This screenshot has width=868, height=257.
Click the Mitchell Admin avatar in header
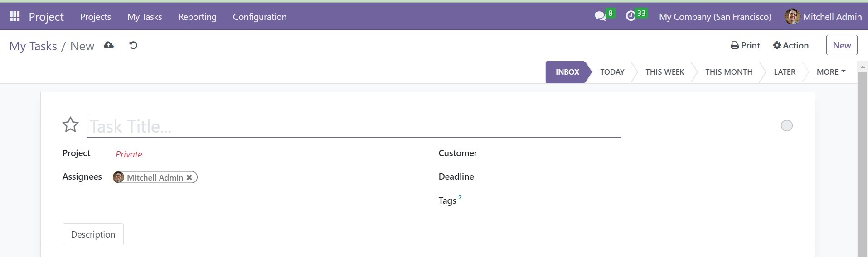click(x=792, y=17)
